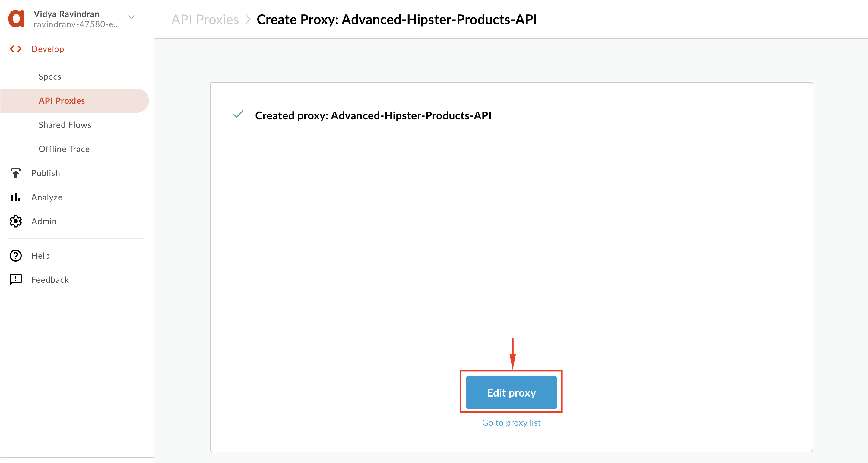
Task: Collapse the Develop menu section
Action: click(48, 49)
